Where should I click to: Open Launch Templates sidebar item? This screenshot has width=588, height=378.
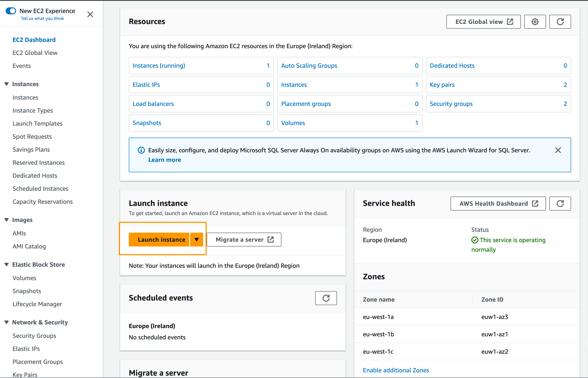[38, 123]
